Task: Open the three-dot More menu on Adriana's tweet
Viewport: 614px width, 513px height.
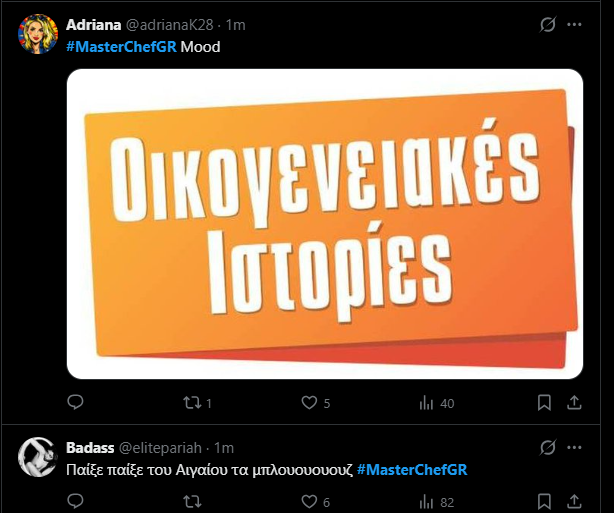Action: (575, 24)
